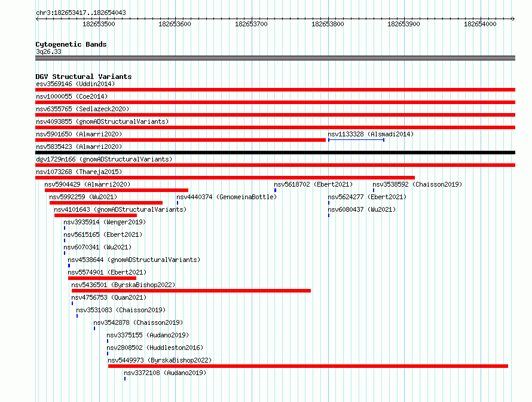Click the nsv5624277 (Ebert2021) label
The image size is (532, 402).
[x=367, y=197]
